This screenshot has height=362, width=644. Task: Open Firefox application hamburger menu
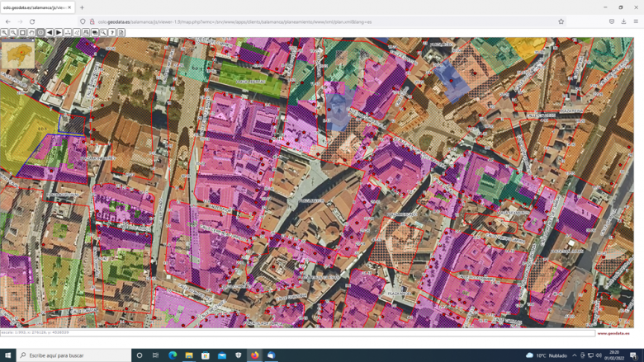[x=636, y=21]
